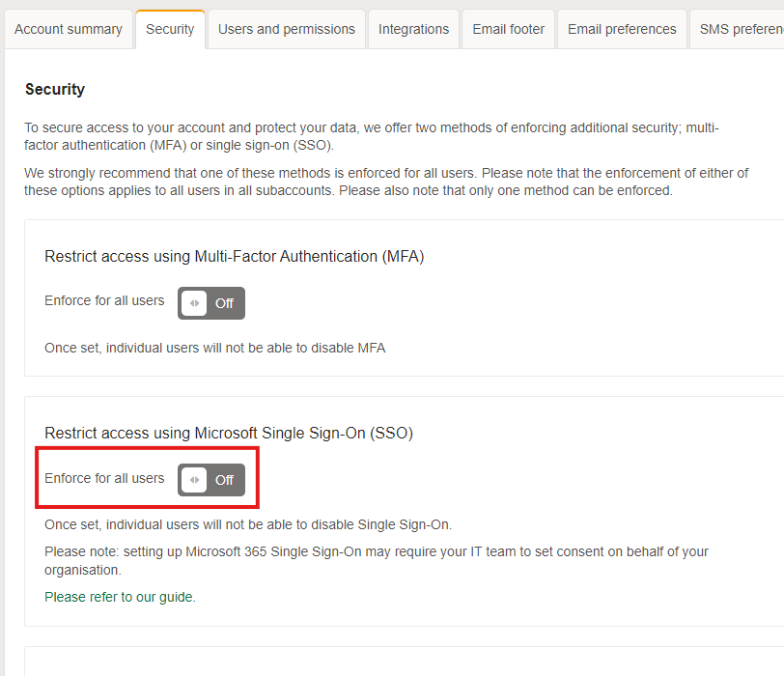Open the Users and permissions tab

coord(285,29)
